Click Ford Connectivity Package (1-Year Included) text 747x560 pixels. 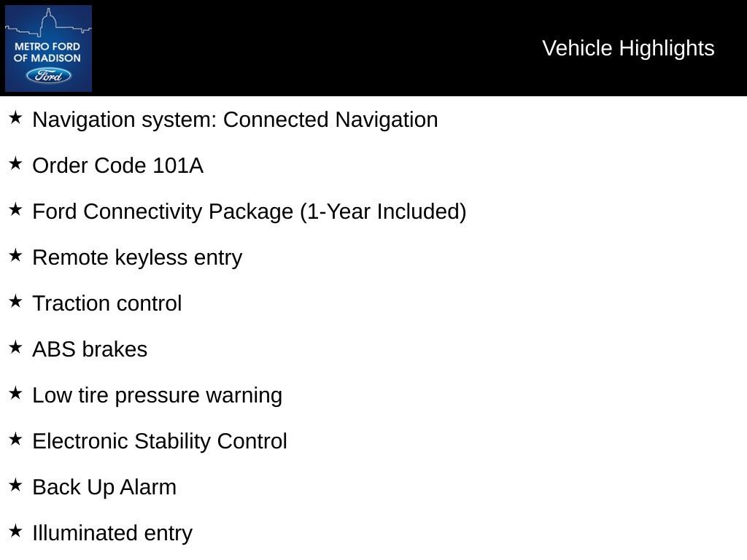(249, 211)
